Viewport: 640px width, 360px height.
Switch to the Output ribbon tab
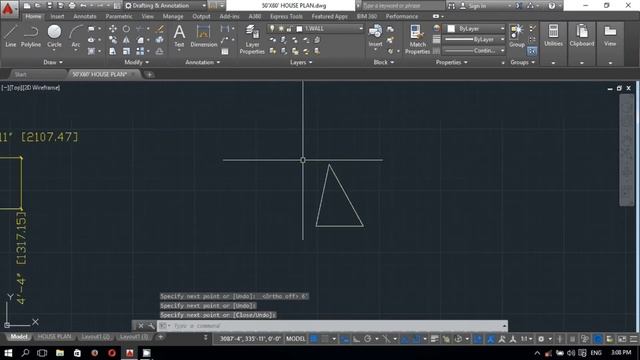tap(201, 16)
